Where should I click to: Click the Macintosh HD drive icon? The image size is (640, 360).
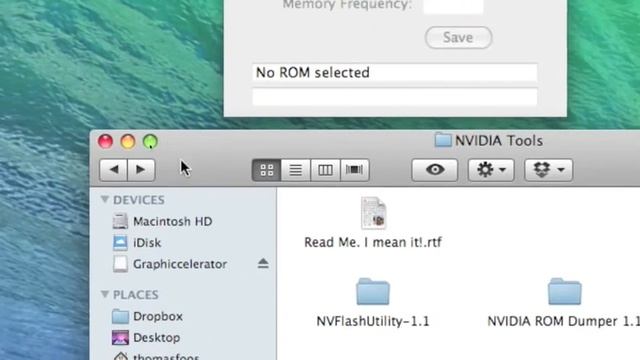(x=120, y=221)
